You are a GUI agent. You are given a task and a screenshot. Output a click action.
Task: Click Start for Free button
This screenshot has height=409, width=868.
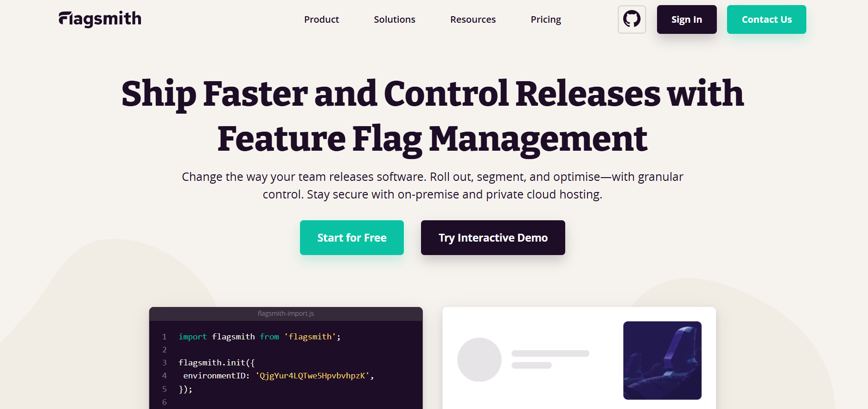pos(352,237)
